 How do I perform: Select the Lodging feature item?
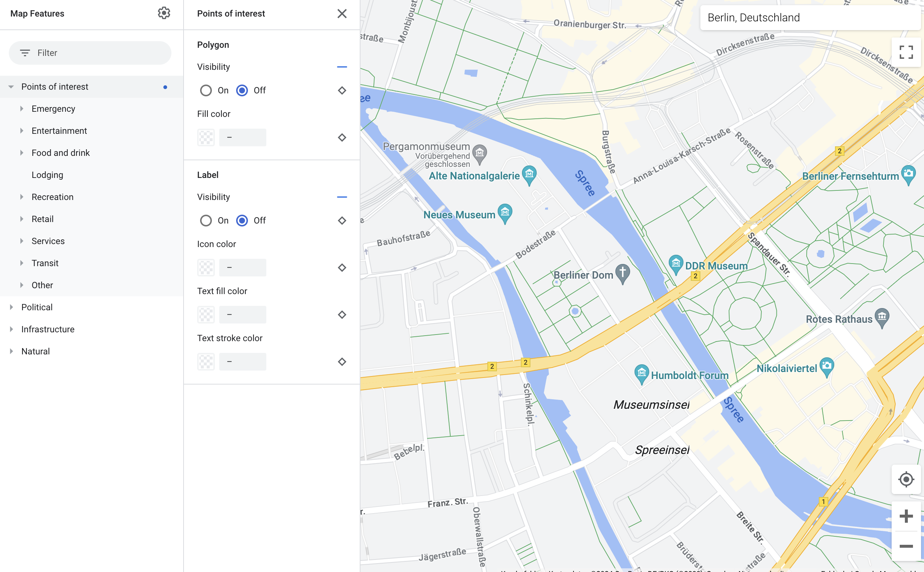(47, 175)
